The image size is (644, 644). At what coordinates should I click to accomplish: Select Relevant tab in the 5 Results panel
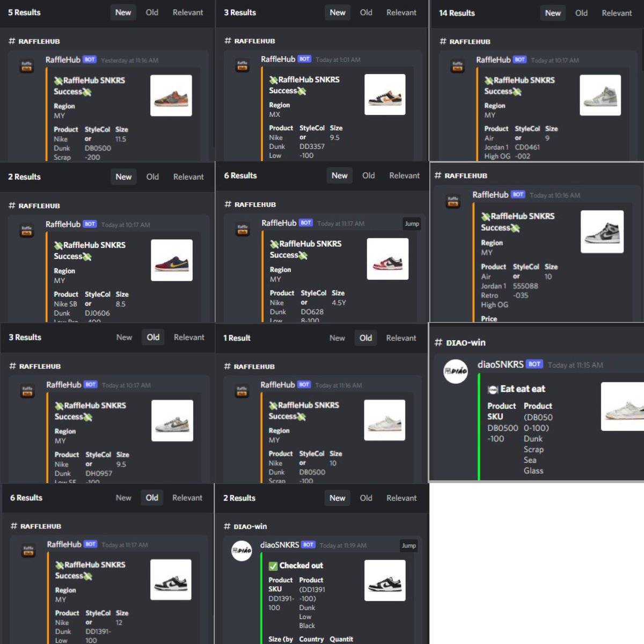(x=188, y=12)
